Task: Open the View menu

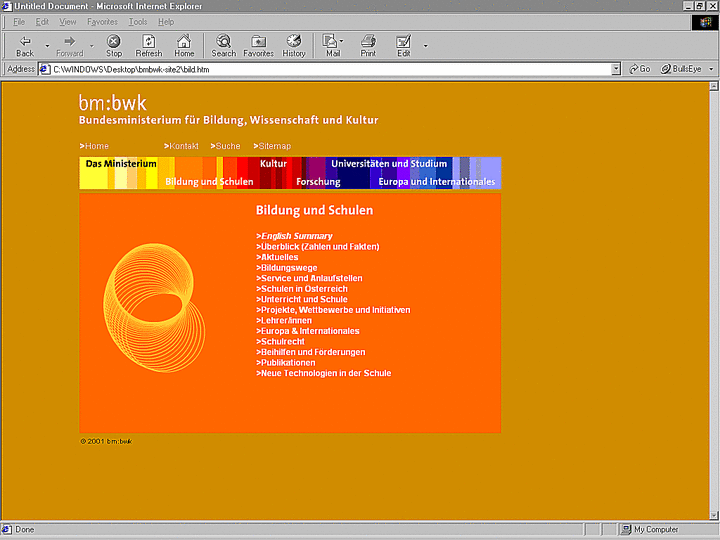Action: coord(68,22)
